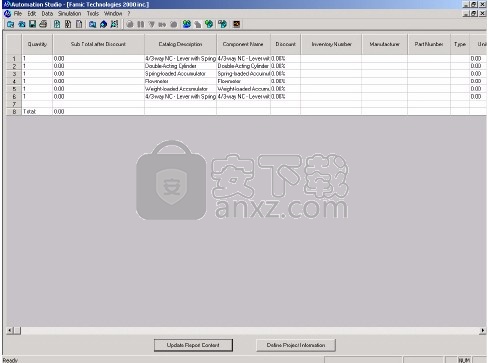Click the blue and green people-like toolbar icon
Image resolution: width=488 pixels, height=363 pixels.
187,24
